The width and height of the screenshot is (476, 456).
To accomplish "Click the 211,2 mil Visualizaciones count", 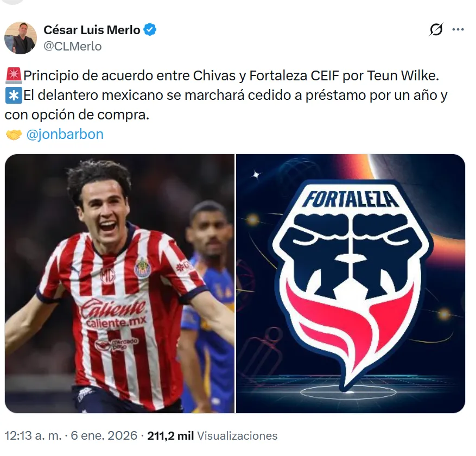I will pyautogui.click(x=213, y=436).
